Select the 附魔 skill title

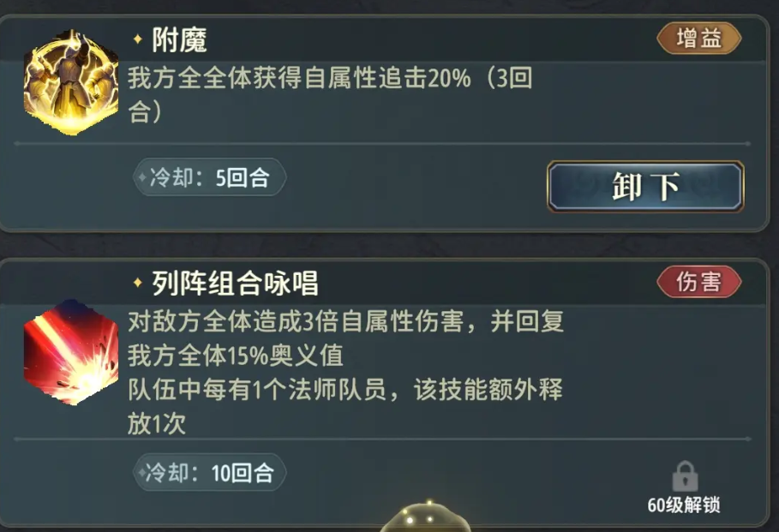click(180, 39)
